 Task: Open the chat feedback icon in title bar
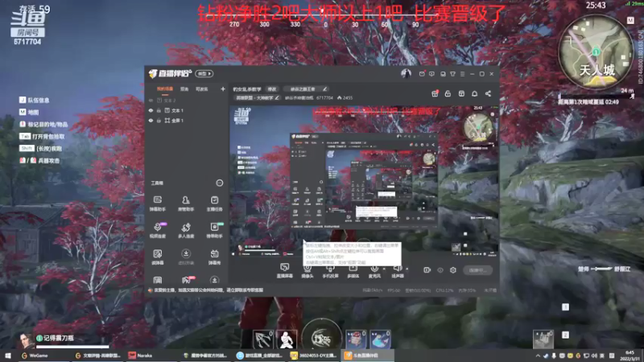pos(431,74)
